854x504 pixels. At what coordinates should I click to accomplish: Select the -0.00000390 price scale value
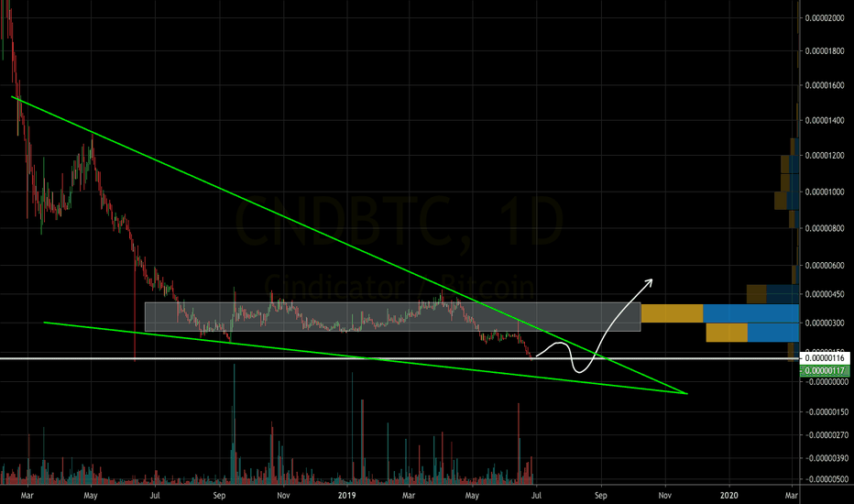[x=827, y=458]
